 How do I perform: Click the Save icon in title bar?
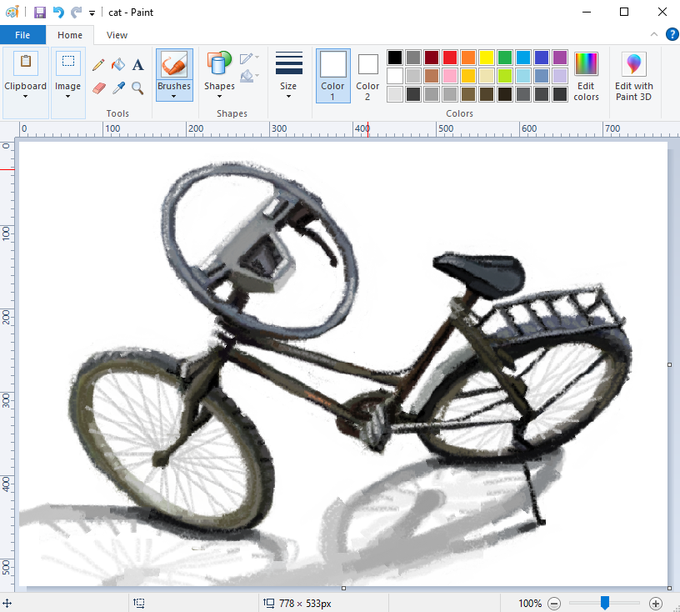click(x=40, y=12)
